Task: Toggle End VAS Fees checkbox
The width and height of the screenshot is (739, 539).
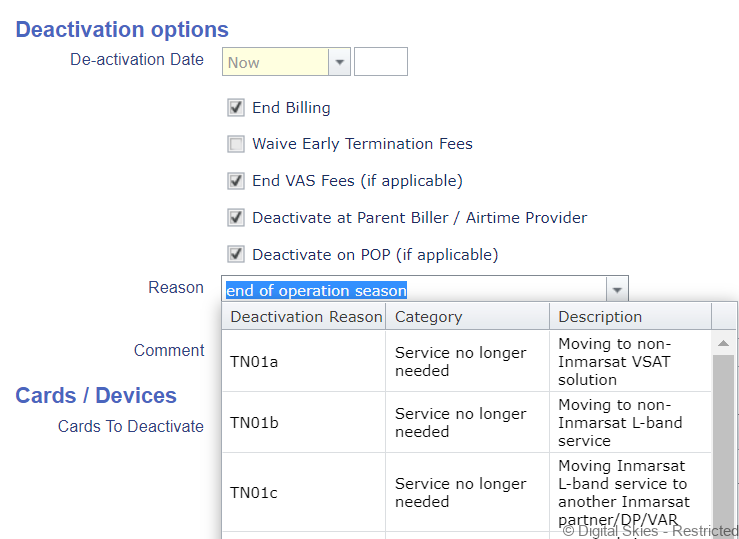Action: tap(236, 181)
